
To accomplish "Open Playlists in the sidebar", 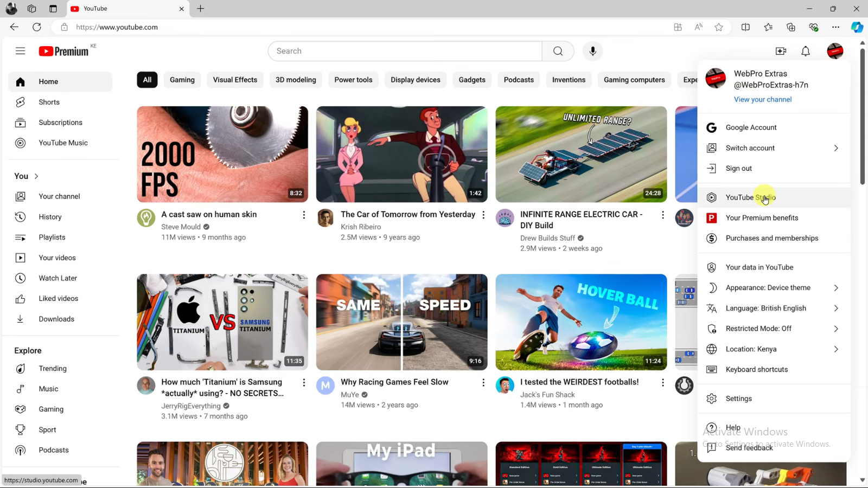I will 60,237.
